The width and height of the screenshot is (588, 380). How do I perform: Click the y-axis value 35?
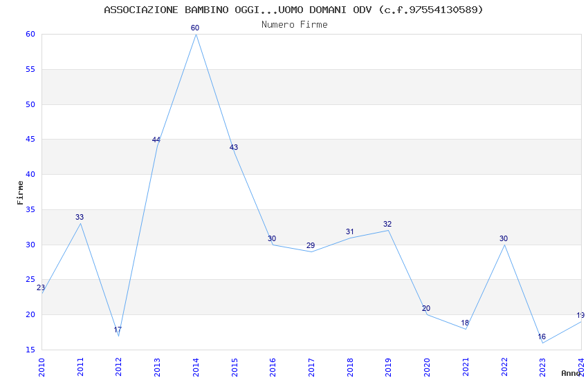coord(30,209)
